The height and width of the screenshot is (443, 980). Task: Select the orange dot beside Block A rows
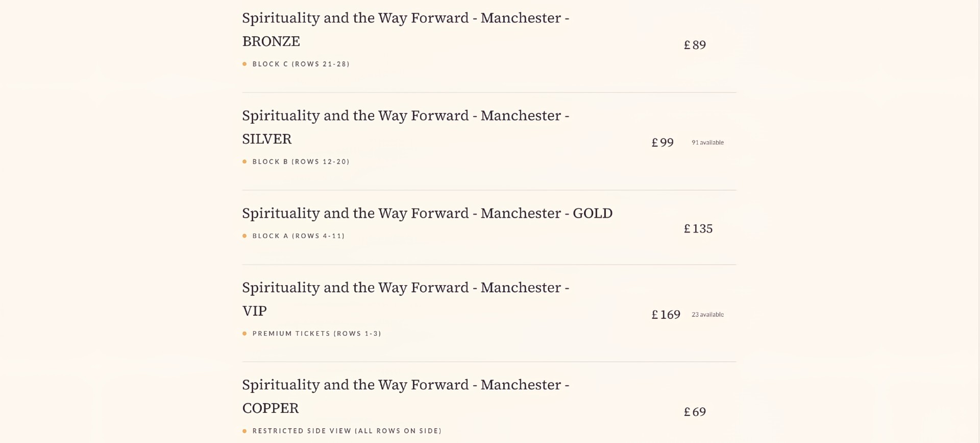pos(244,236)
